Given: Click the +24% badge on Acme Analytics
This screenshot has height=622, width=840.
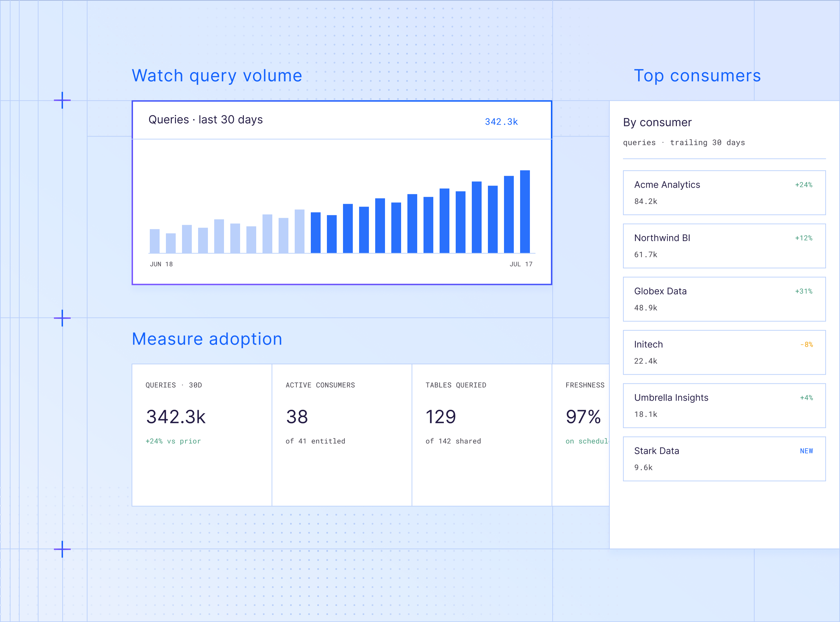Looking at the screenshot, I should 804,185.
